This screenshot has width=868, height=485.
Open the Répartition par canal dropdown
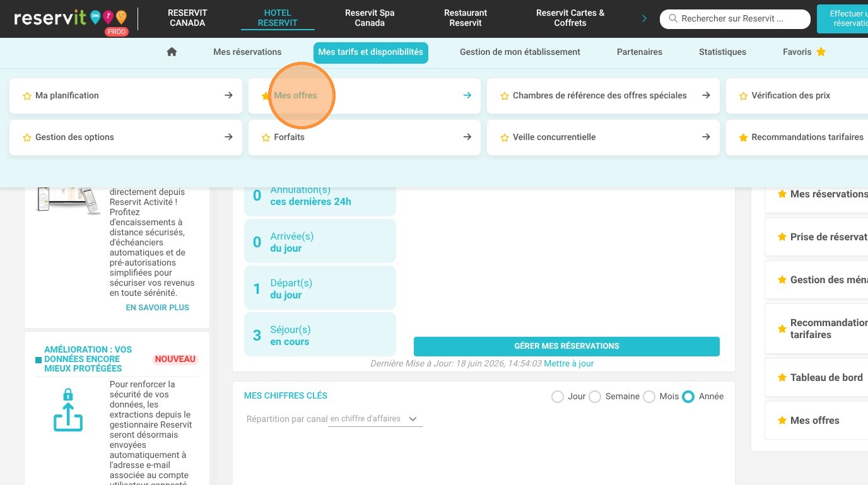click(375, 419)
